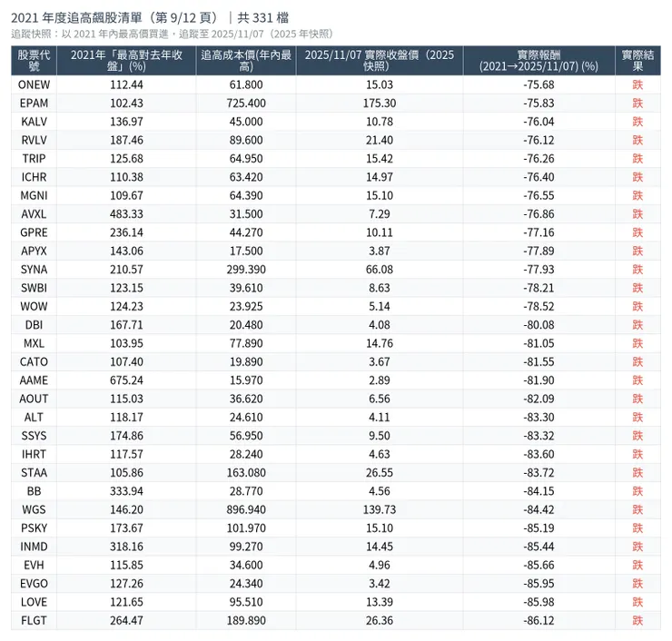This screenshot has width=672, height=641.
Task: Click the 跌 result in the FLGT row
Action: (637, 620)
